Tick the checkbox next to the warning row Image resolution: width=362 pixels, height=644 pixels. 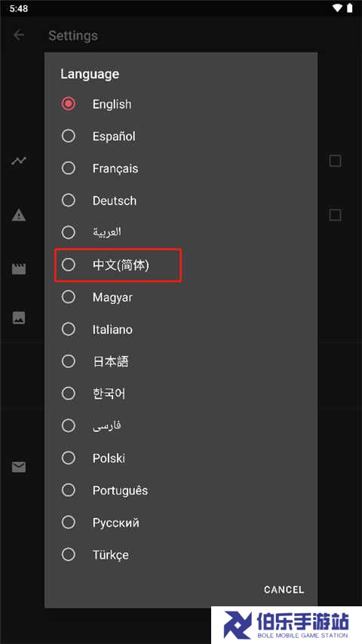tap(336, 215)
